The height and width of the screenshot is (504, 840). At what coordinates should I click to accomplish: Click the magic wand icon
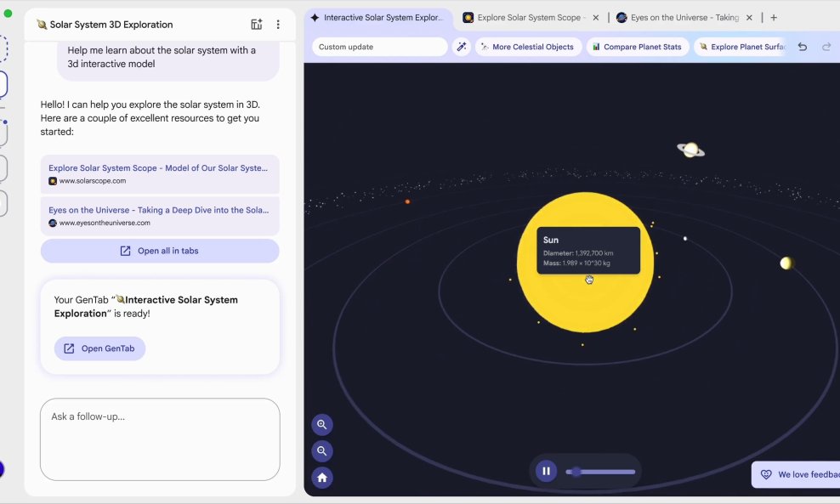pos(462,47)
